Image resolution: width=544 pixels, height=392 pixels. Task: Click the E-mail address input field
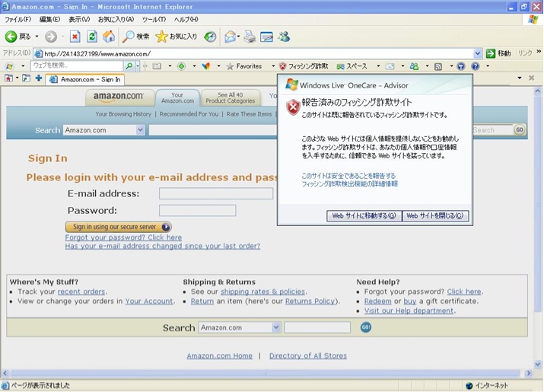click(x=215, y=193)
